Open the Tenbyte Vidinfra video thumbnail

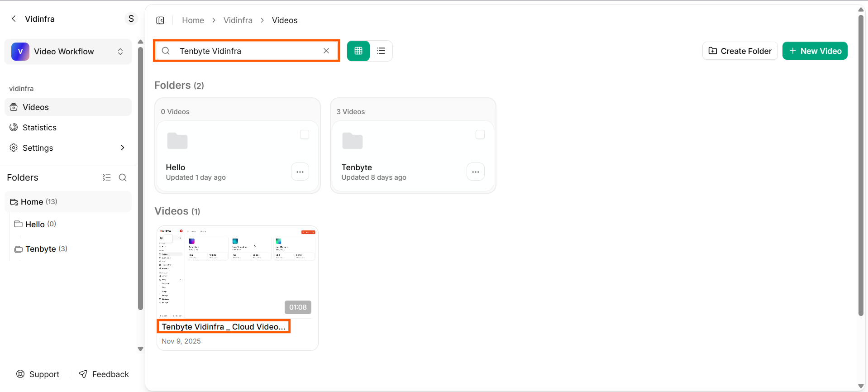[238, 272]
